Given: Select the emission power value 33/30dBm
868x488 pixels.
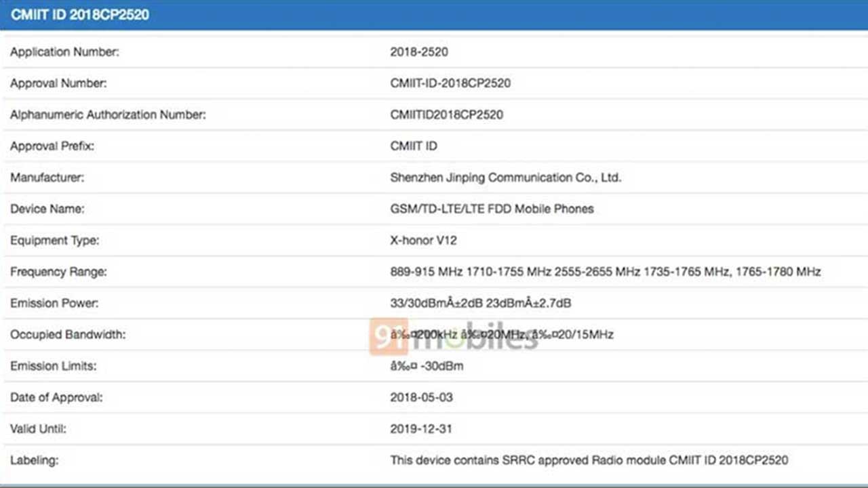Looking at the screenshot, I should pyautogui.click(x=480, y=303).
